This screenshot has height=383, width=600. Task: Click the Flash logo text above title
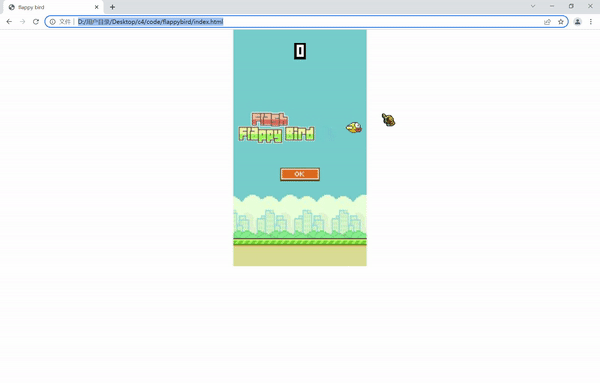[270, 119]
